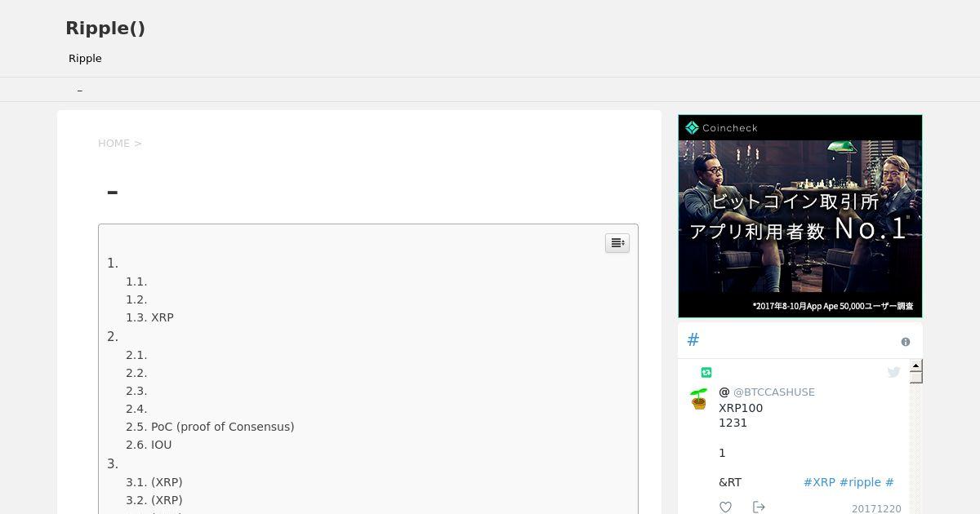Open the @BTCCASHUSE profile link

(773, 392)
